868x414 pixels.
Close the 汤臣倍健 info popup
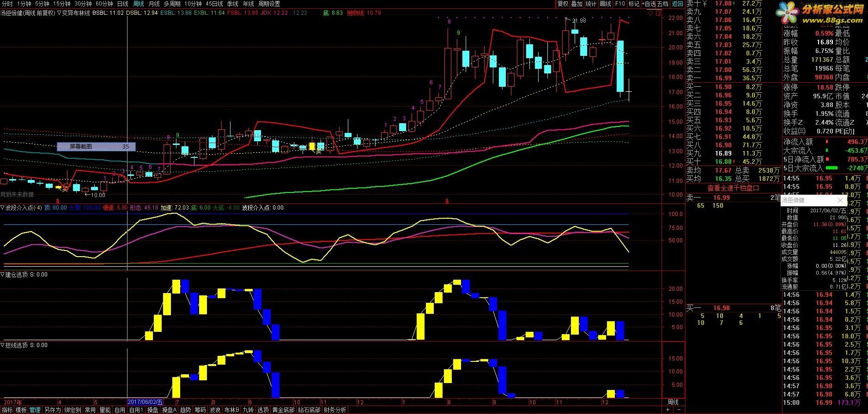tap(840, 201)
